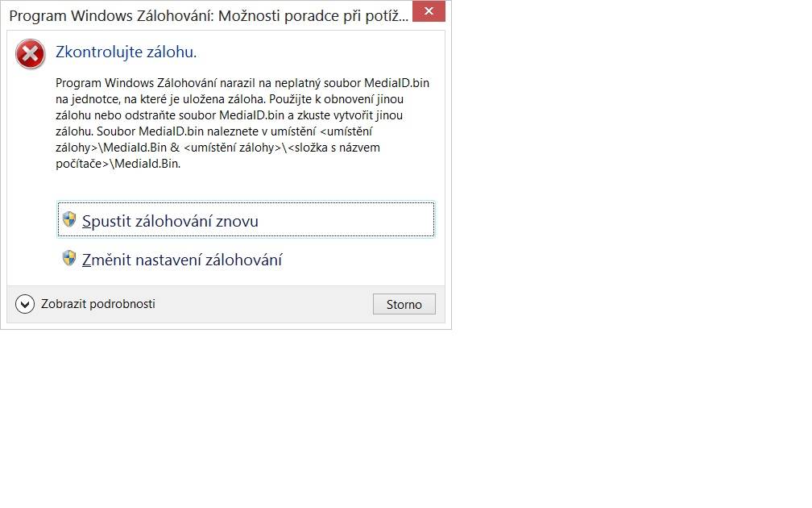Click the last line ending počítače>\MediaId.Bin.
812x508 pixels.
pos(118,164)
